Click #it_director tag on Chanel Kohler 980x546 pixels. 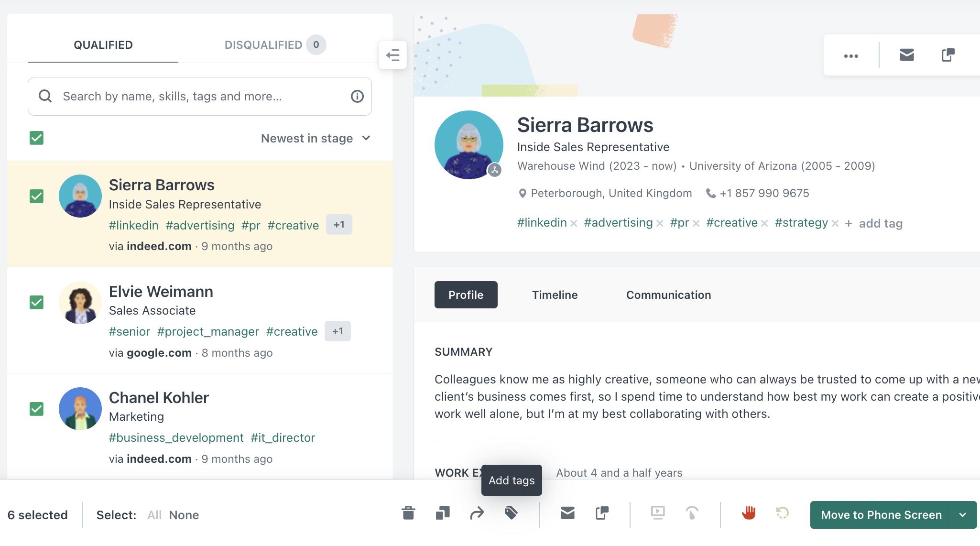(283, 437)
